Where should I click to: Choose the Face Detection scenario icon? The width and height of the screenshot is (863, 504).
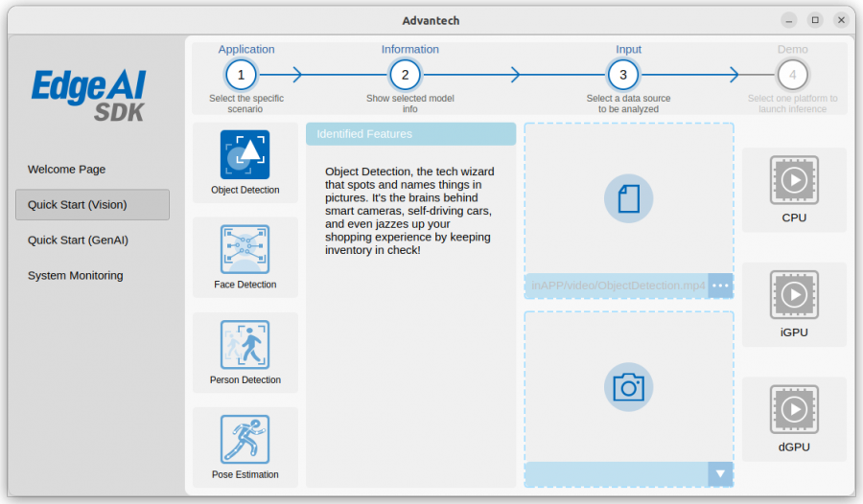[x=245, y=249]
